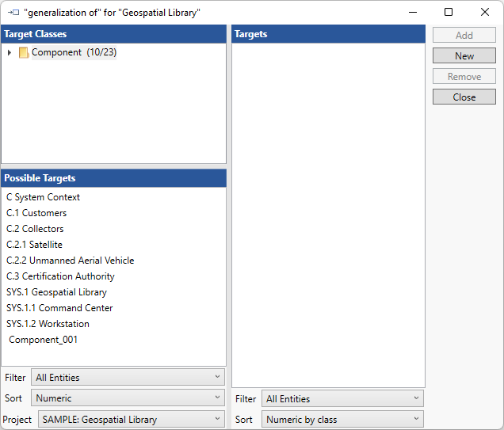The image size is (504, 430).
Task: Select C.3 Certification Authority item
Action: click(60, 276)
